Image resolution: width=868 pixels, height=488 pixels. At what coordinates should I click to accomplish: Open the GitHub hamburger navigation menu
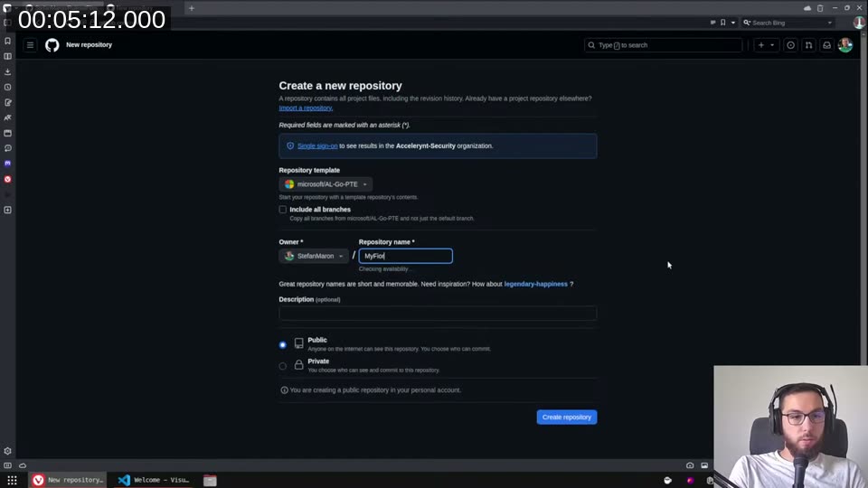[30, 45]
